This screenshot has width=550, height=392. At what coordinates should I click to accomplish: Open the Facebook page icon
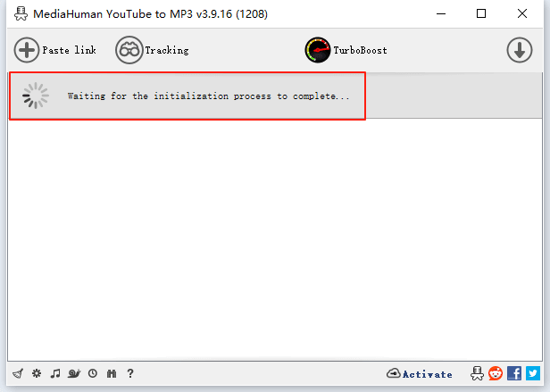(514, 373)
